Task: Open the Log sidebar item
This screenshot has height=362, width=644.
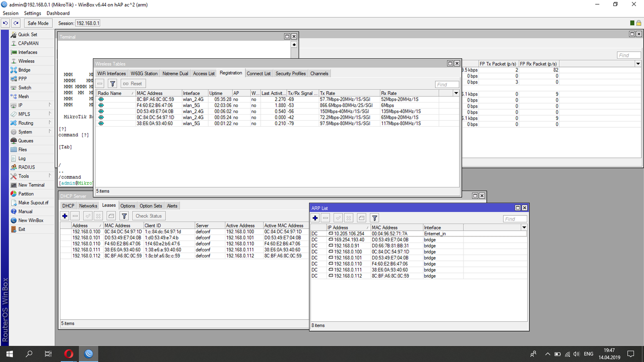Action: point(22,158)
